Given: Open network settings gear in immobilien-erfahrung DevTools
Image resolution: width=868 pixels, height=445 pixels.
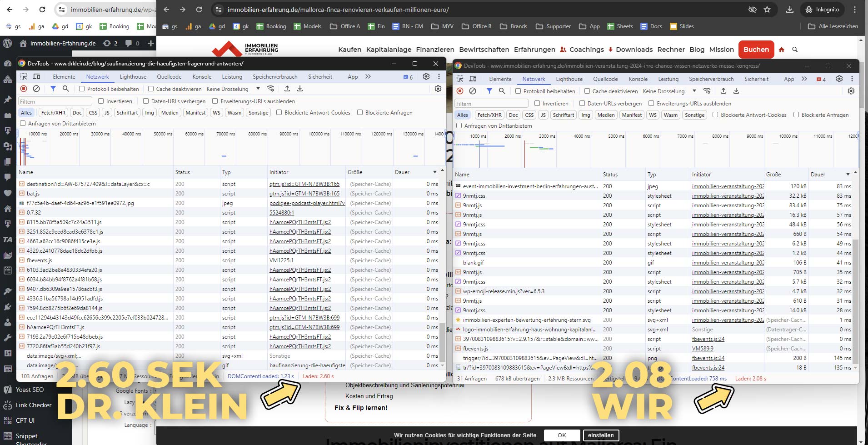Looking at the screenshot, I should [851, 91].
